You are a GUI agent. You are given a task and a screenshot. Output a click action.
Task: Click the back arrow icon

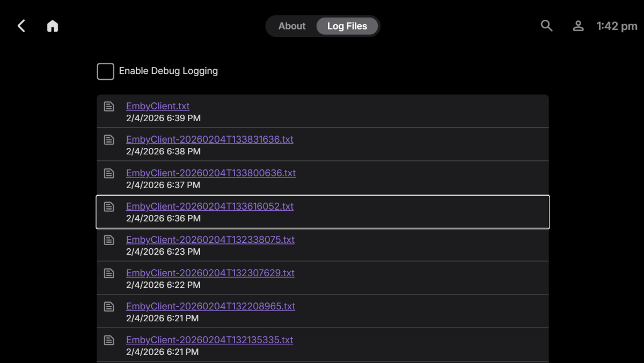click(x=21, y=25)
